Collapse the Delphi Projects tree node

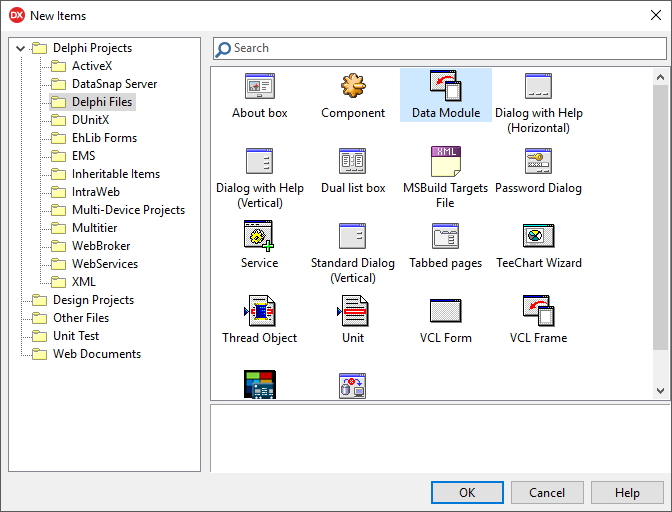pyautogui.click(x=21, y=48)
